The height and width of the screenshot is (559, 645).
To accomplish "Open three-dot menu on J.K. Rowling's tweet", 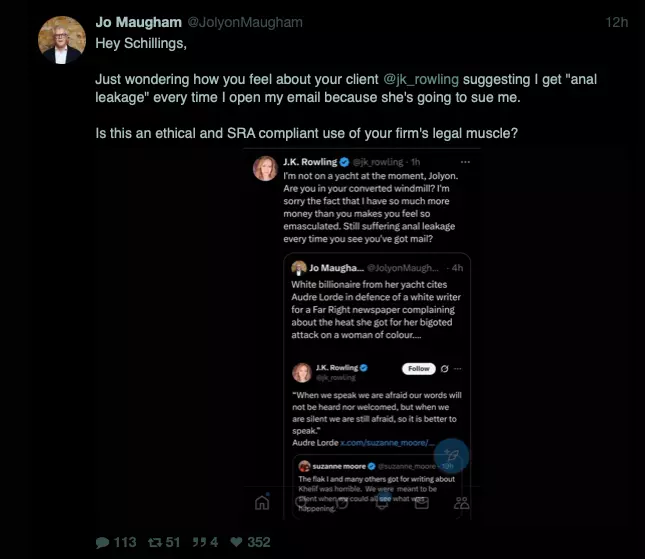I will [465, 162].
